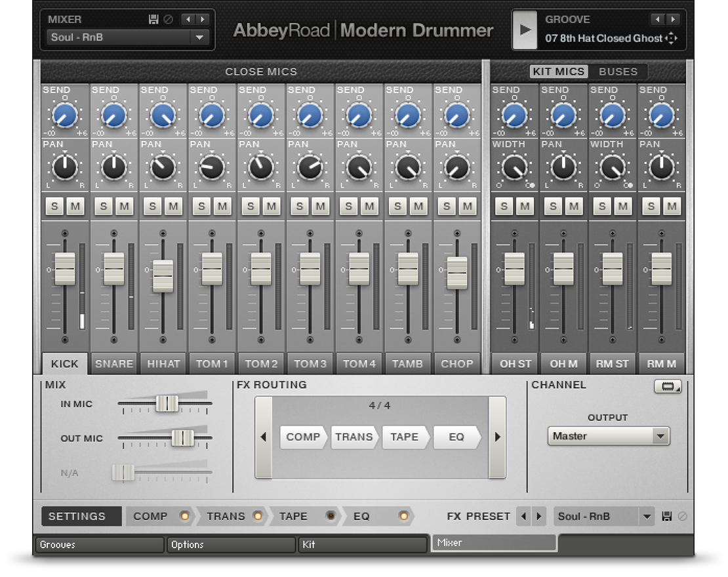The width and height of the screenshot is (728, 577).
Task: Click the RM M pan knob
Action: pyautogui.click(x=662, y=168)
